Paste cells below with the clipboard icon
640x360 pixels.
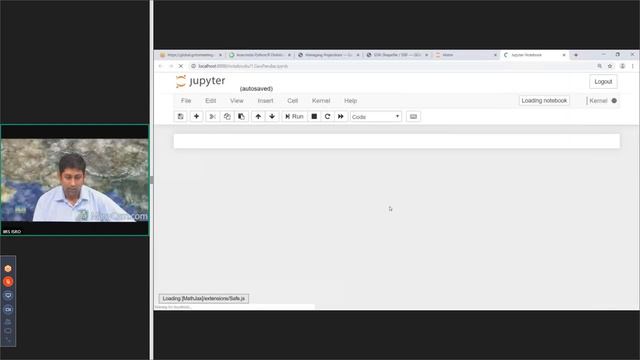241,116
